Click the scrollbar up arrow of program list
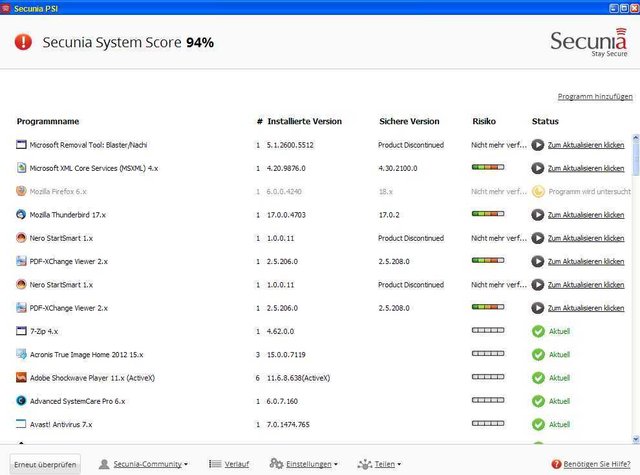 pyautogui.click(x=636, y=138)
